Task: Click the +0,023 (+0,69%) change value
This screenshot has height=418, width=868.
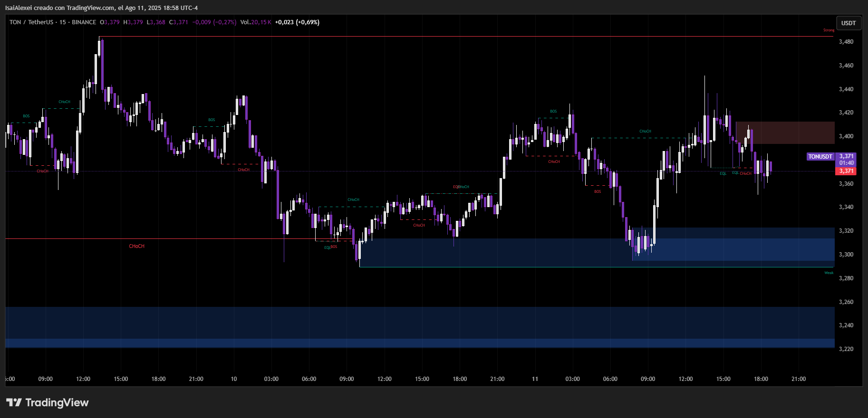Action: click(297, 22)
